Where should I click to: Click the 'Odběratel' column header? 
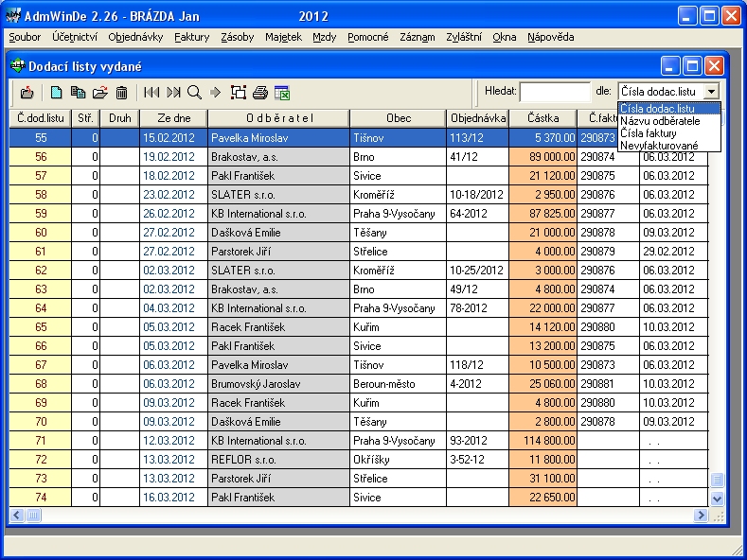pyautogui.click(x=278, y=118)
